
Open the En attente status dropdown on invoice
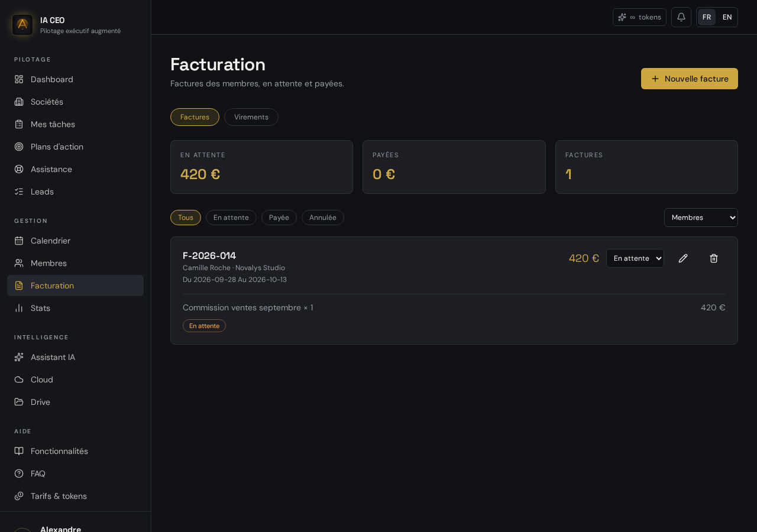pos(635,258)
